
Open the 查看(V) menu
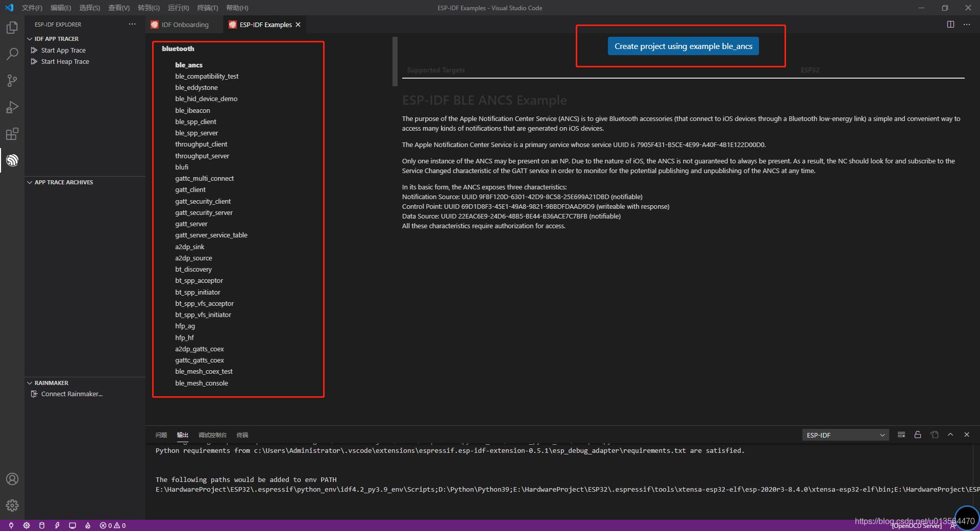coord(119,8)
